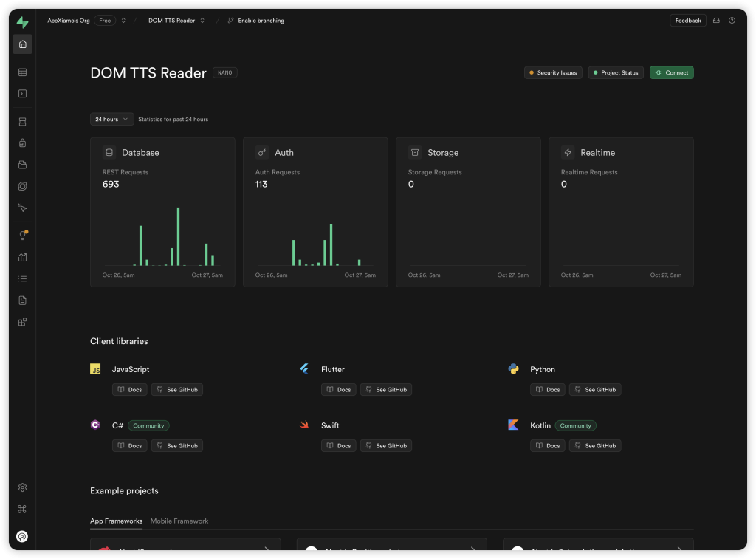Image resolution: width=756 pixels, height=559 pixels.
Task: Open Advisors lightbulb icon in sidebar
Action: coord(22,236)
